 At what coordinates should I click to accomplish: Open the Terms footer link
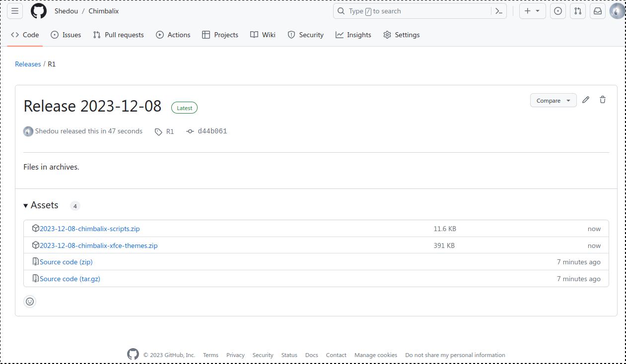point(210,355)
